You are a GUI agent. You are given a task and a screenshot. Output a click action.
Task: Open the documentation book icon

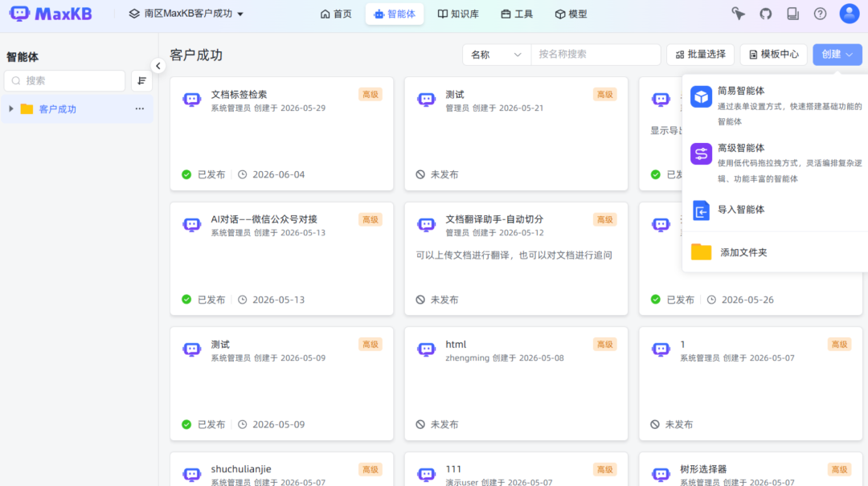coord(792,14)
